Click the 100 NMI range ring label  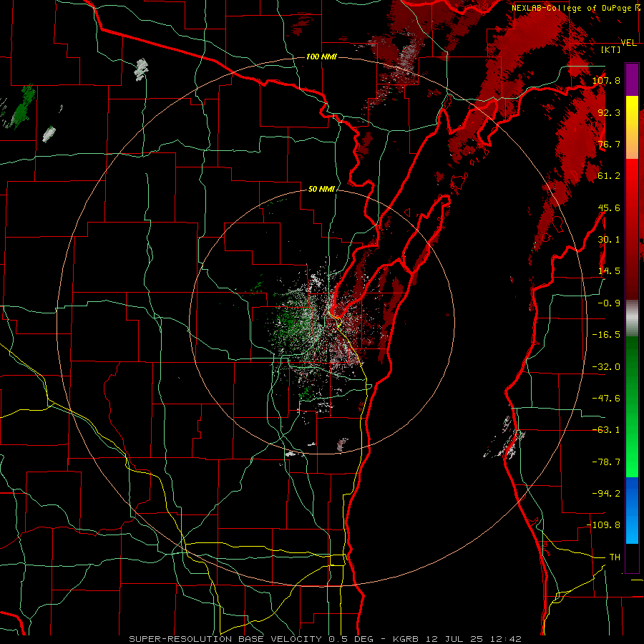[x=321, y=57]
